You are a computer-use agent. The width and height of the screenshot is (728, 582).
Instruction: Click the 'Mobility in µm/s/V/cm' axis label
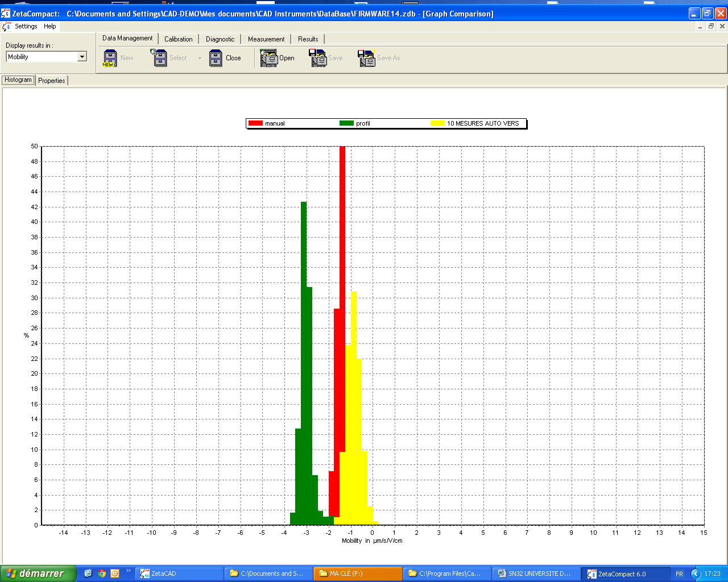tap(372, 541)
